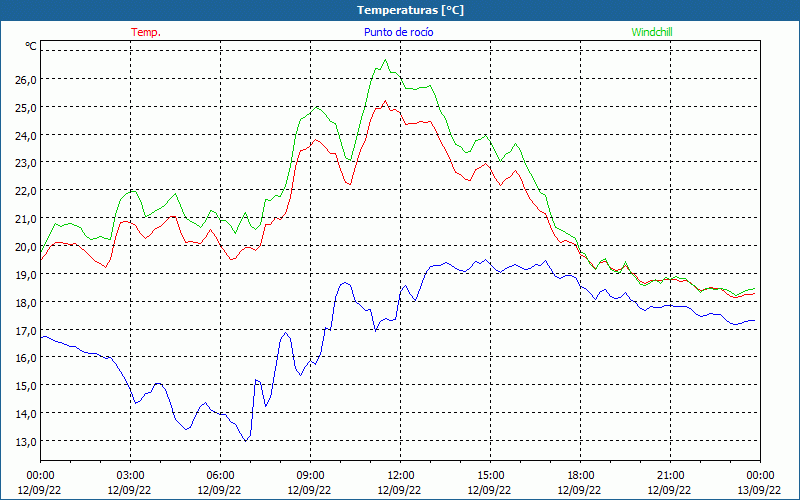Image resolution: width=800 pixels, height=500 pixels.
Task: Click the blue dew point minimum near 07:00
Action: [246, 441]
